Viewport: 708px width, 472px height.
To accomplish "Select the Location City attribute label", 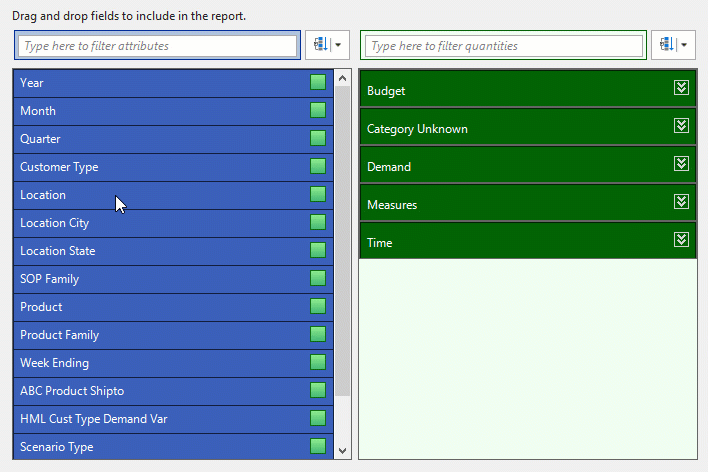I will [55, 223].
